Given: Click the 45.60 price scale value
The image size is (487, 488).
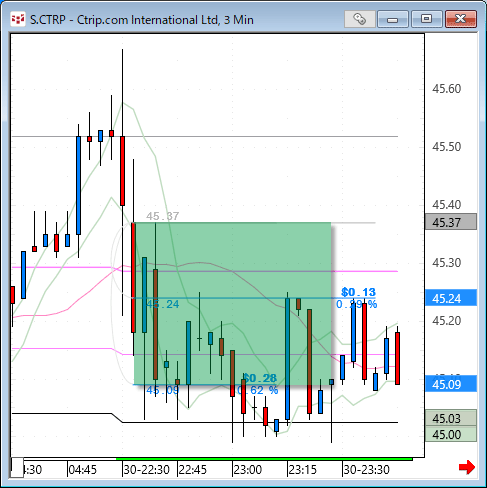Looking at the screenshot, I should 446,89.
